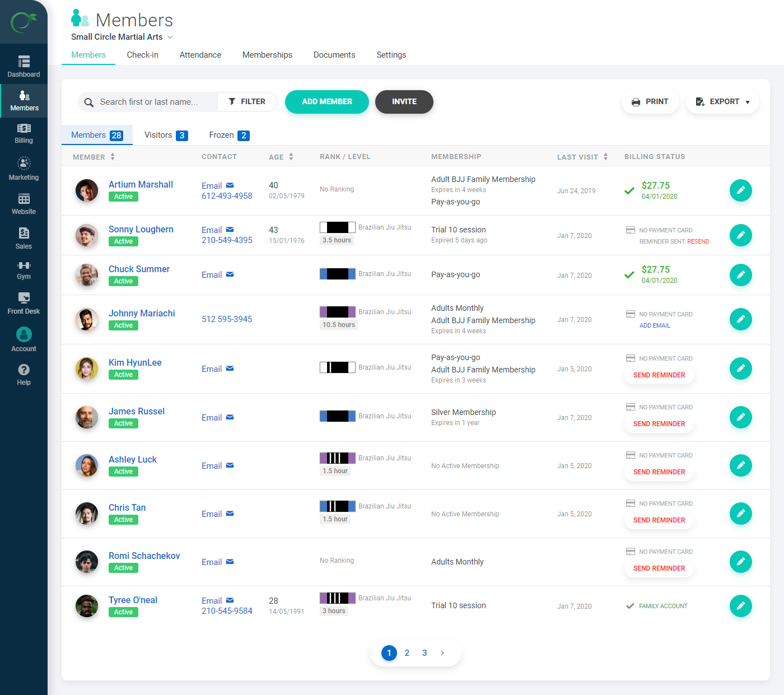Click Sonny Loughern's white belt rank
Image resolution: width=784 pixels, height=695 pixels.
338,227
